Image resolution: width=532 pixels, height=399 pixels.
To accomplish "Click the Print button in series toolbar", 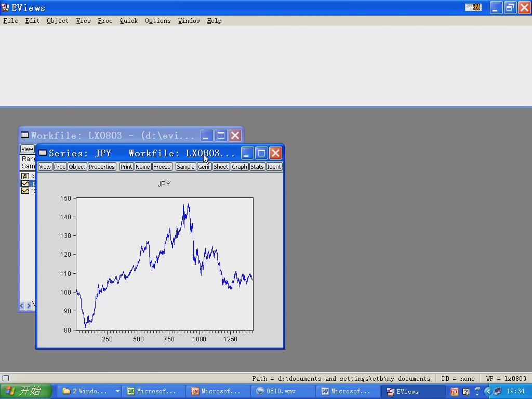I will (126, 167).
